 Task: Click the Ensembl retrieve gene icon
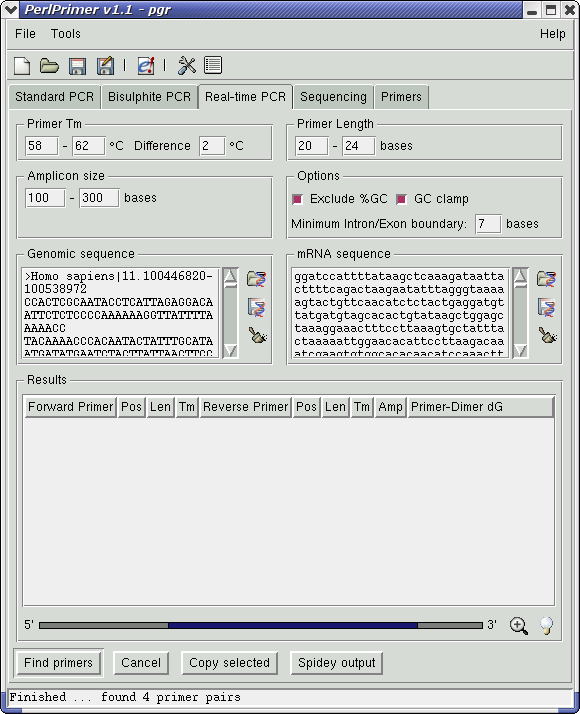[146, 66]
